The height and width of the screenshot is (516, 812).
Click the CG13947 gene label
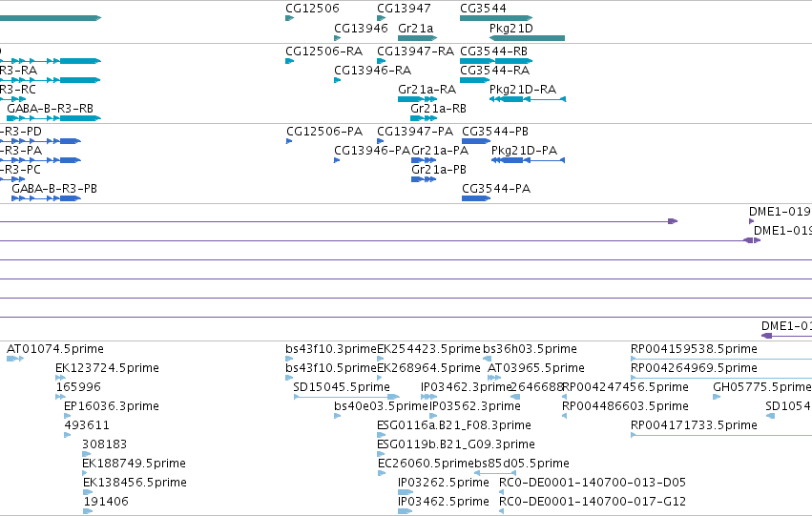click(404, 9)
